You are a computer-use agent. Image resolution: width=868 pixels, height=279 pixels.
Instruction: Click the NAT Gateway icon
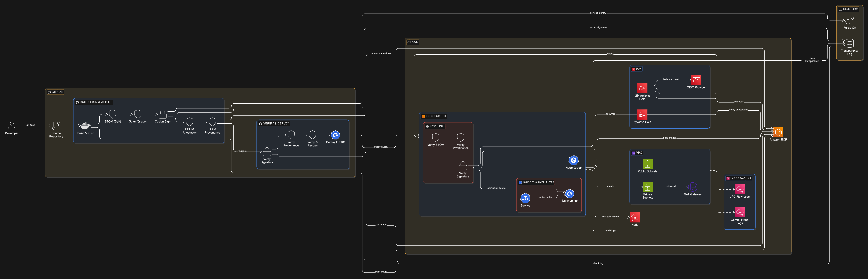point(693,187)
